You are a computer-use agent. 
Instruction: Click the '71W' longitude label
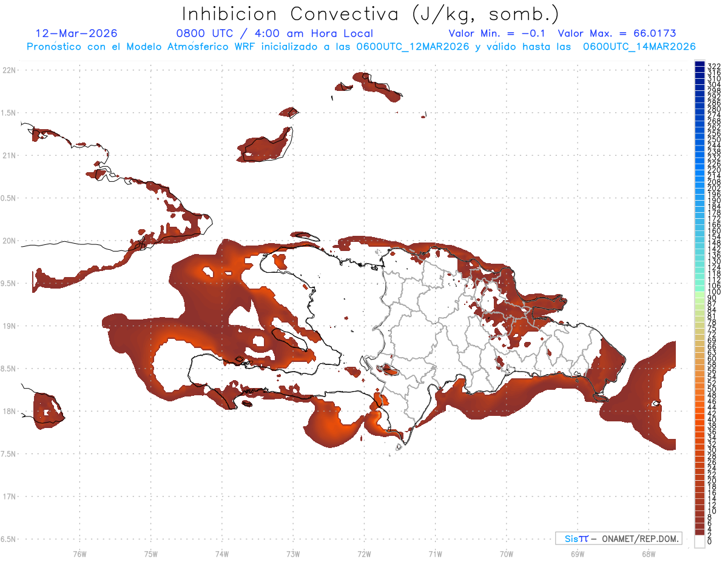435,554
